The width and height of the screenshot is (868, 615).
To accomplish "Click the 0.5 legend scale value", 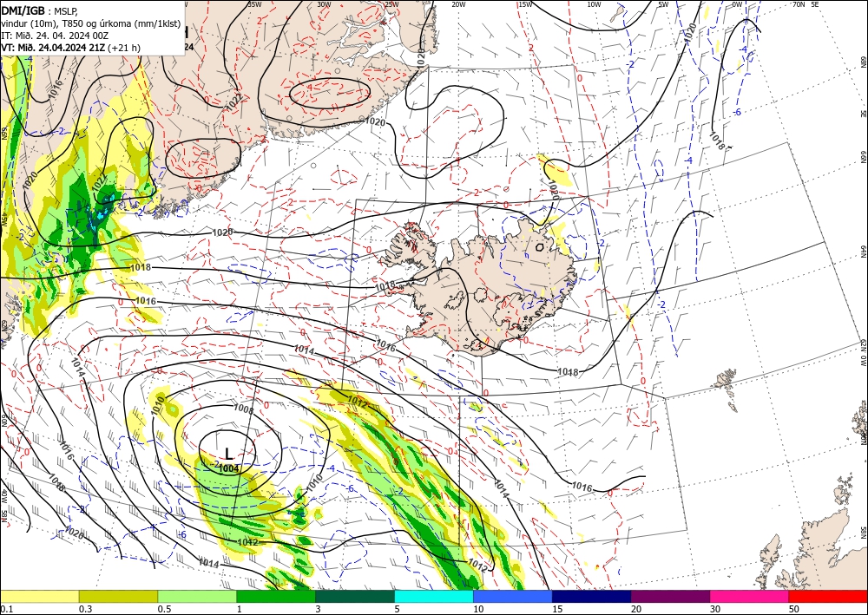I will (164, 609).
